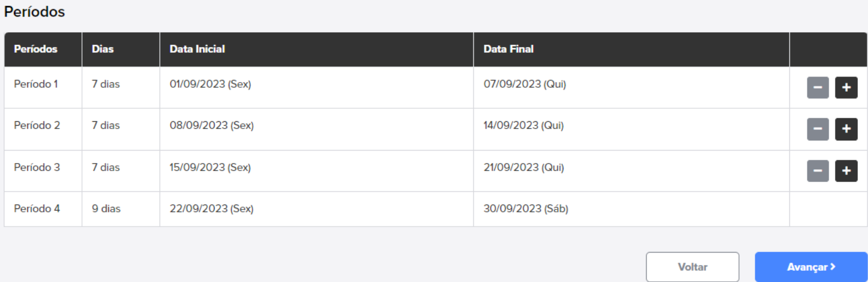Click start date 15/09/2023 (Sex)

point(210,168)
